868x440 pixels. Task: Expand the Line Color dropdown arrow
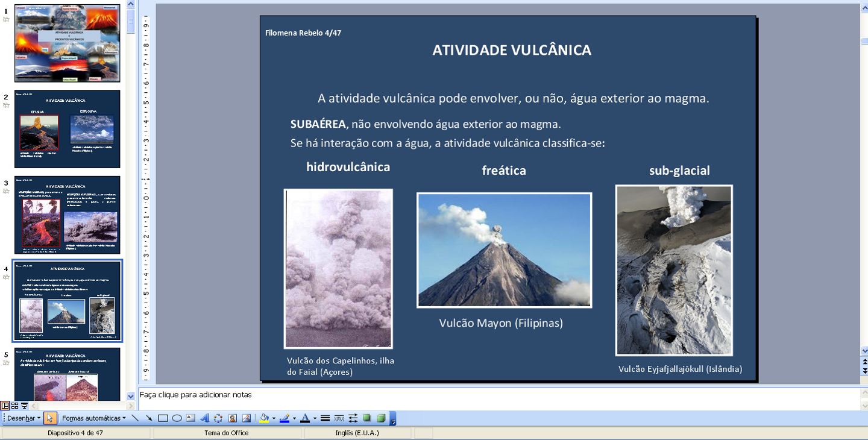(294, 418)
